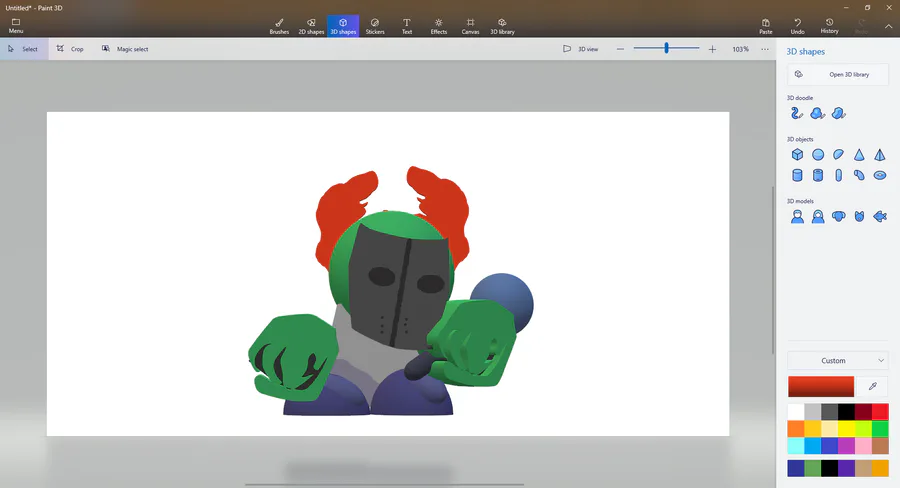This screenshot has width=900, height=488.
Task: Activate Magic select
Action: point(125,49)
